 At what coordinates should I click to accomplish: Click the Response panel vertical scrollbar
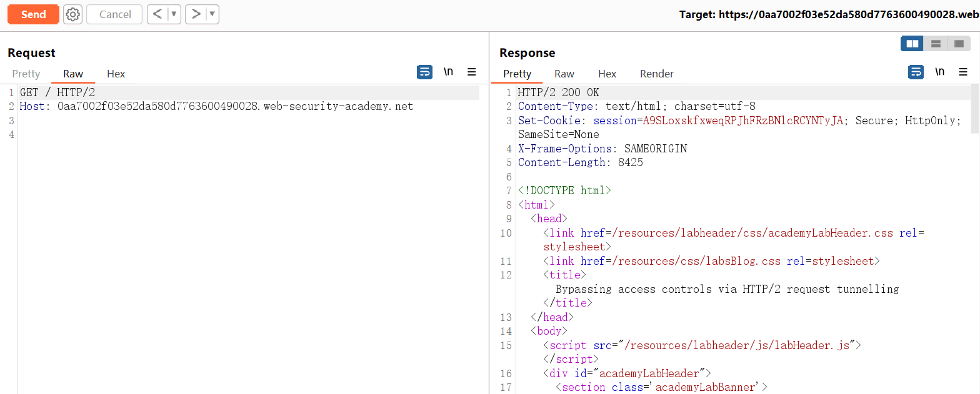click(974, 109)
